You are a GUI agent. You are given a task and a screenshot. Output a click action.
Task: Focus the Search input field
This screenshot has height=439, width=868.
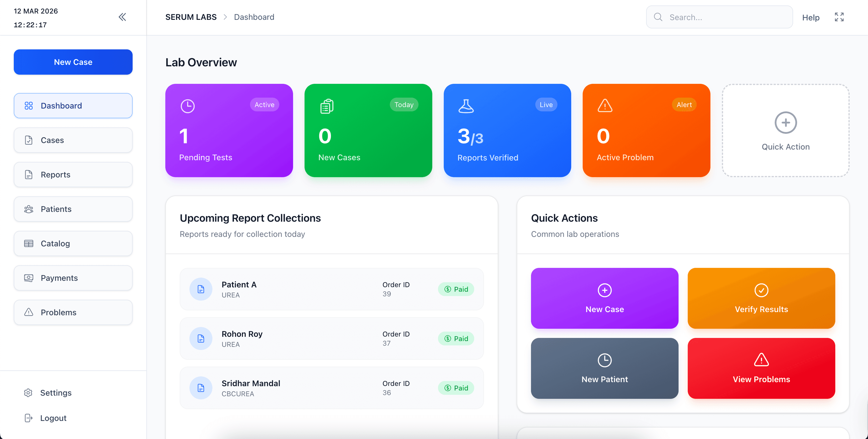(724, 17)
